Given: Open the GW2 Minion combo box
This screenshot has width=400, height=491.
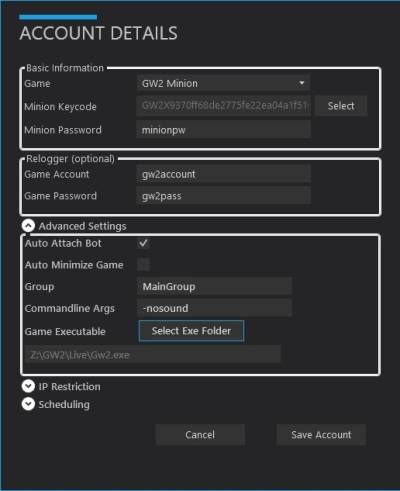Looking at the screenshot, I should coord(223,83).
